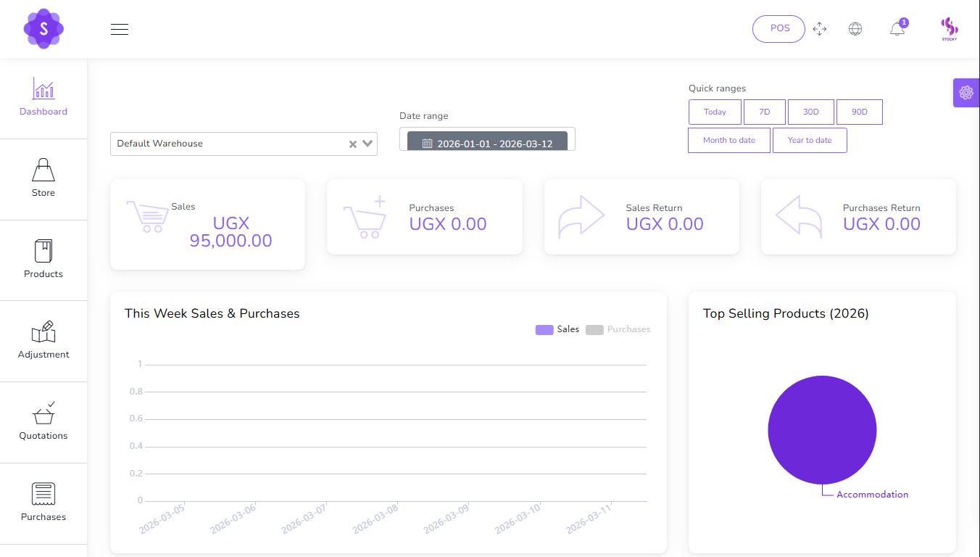The height and width of the screenshot is (557, 980).
Task: Clear the Default Warehouse selection
Action: point(353,144)
